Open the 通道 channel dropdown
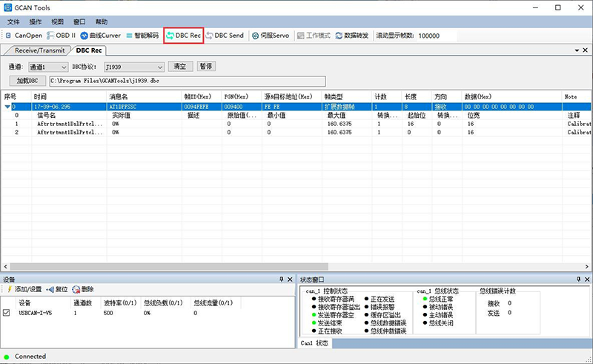 (x=48, y=67)
